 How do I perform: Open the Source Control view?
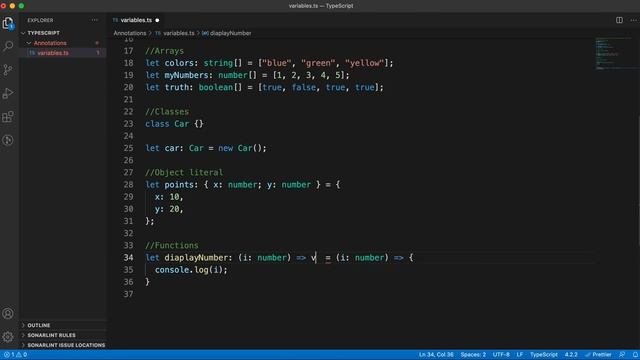click(8, 70)
